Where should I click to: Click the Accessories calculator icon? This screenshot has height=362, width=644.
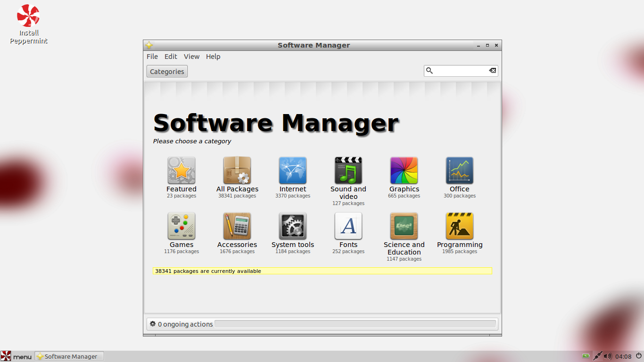click(x=237, y=226)
